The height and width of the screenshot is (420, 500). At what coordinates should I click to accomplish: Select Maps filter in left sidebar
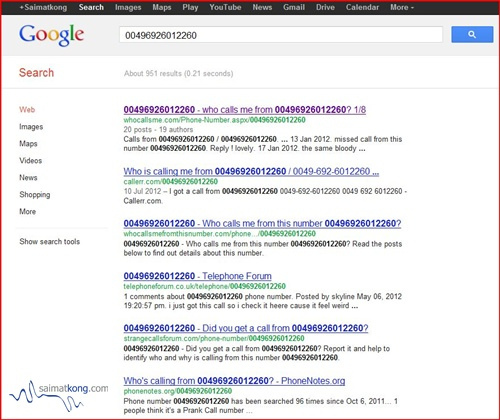click(x=28, y=144)
